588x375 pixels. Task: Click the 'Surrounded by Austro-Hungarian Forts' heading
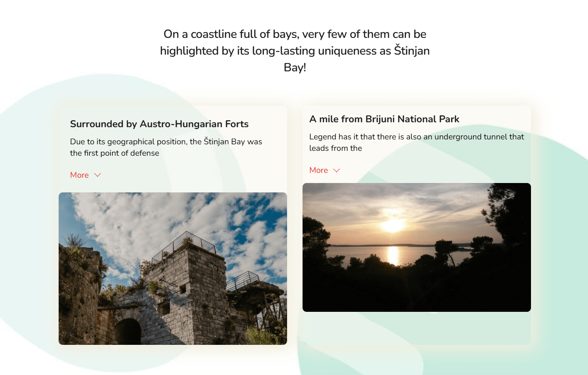(x=159, y=124)
